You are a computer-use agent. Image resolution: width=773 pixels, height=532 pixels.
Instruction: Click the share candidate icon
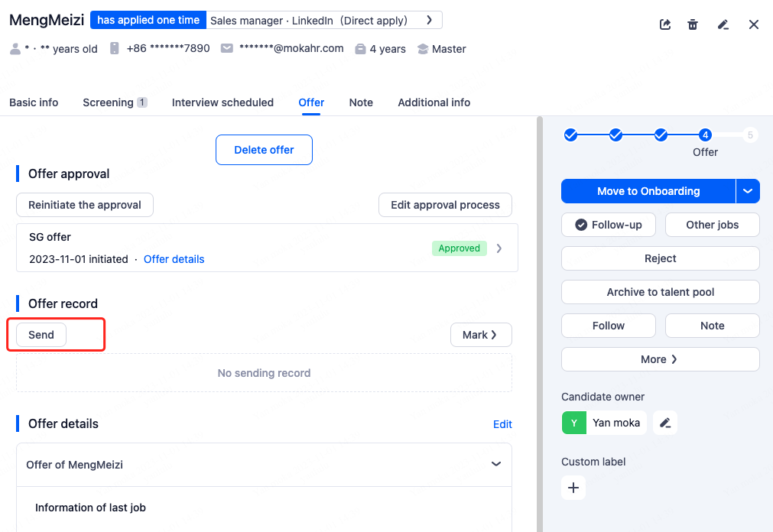[x=665, y=24]
